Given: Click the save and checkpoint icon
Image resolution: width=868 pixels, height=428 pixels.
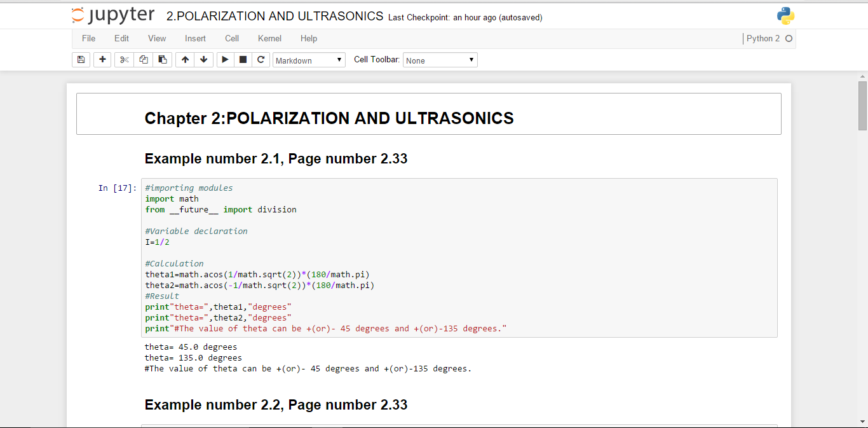Looking at the screenshot, I should [81, 60].
